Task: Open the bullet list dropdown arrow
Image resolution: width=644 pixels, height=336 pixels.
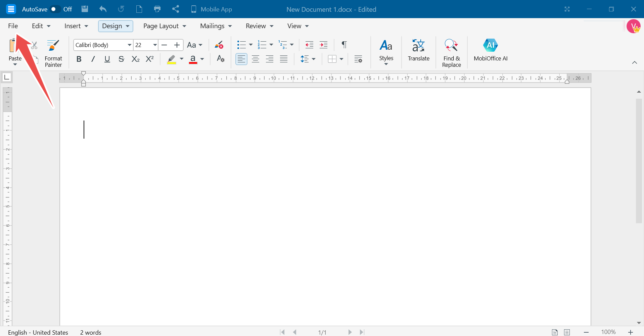Action: 251,45
